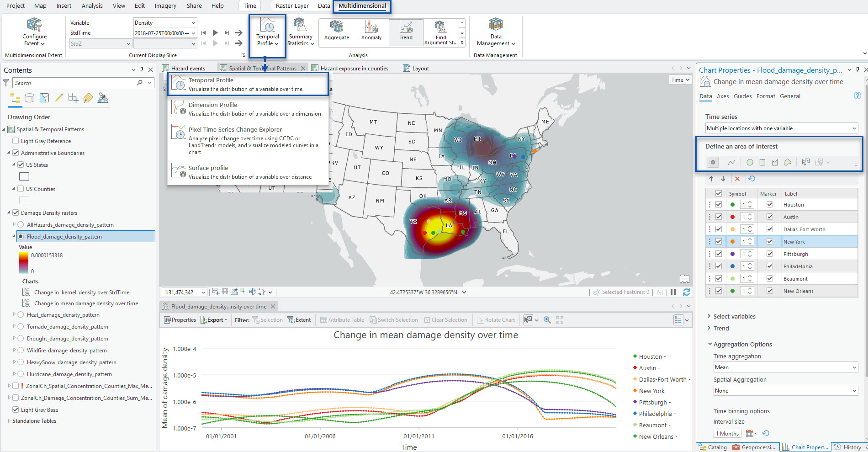Select the point area of interest tool
This screenshot has height=452, width=868.
713,162
